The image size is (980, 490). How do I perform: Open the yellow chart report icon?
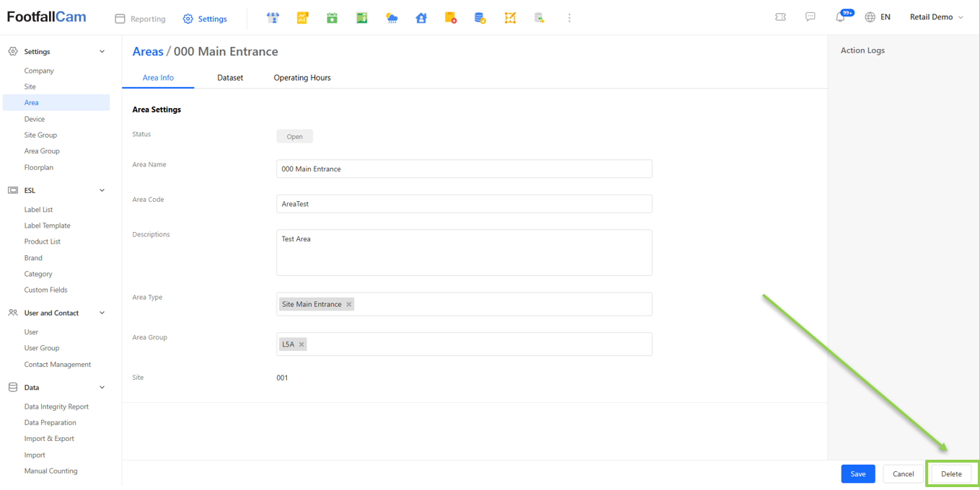(303, 18)
